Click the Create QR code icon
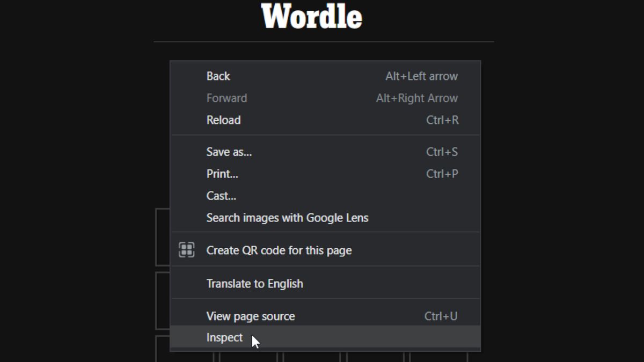The image size is (644, 362). (186, 249)
